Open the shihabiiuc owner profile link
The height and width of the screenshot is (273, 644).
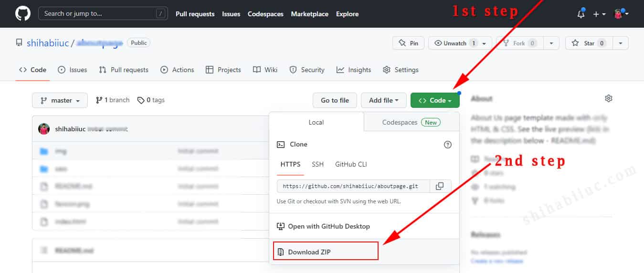point(48,43)
